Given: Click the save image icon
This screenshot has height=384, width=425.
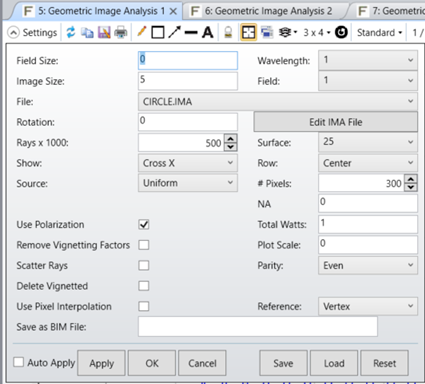Looking at the screenshot, I should 104,33.
